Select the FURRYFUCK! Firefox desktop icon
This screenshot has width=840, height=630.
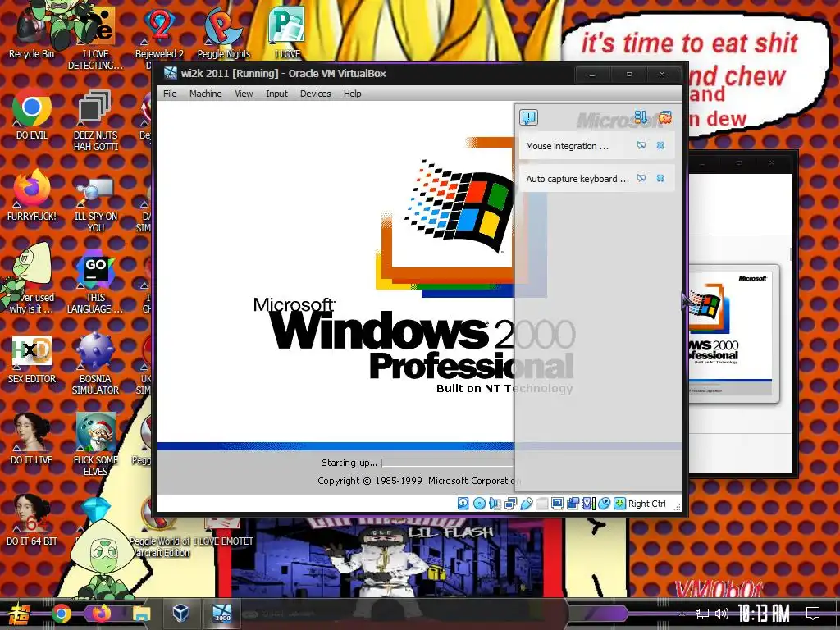(x=32, y=195)
